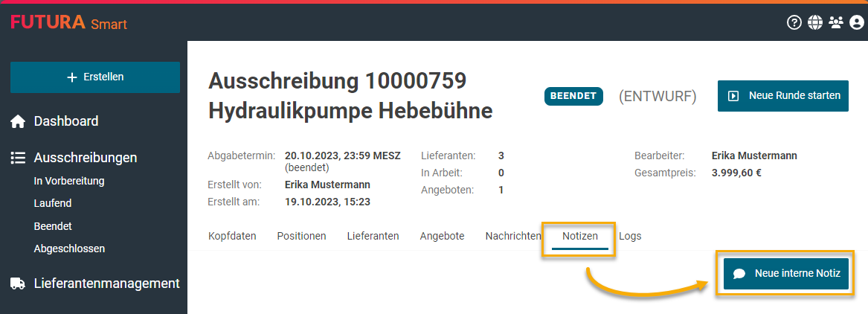
Task: Open In Vorbereitung submenu item
Action: [68, 181]
